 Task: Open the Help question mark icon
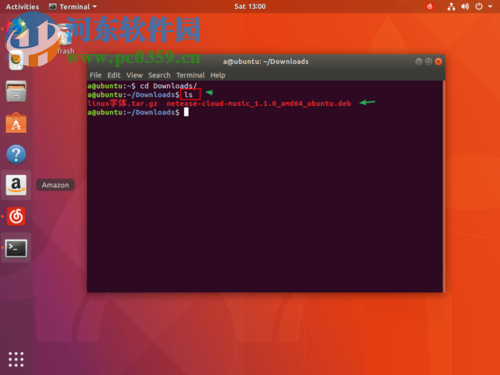click(16, 154)
